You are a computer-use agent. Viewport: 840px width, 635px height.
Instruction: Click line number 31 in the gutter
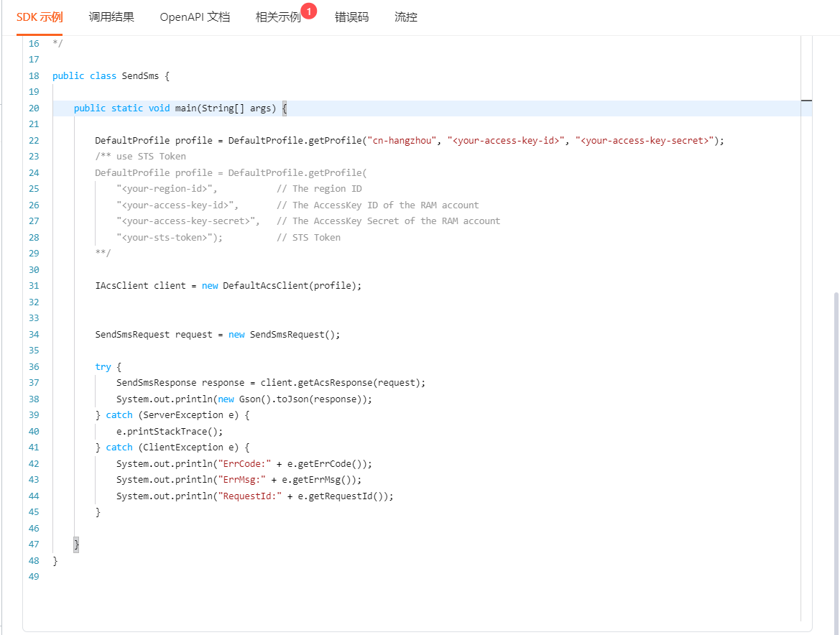34,286
